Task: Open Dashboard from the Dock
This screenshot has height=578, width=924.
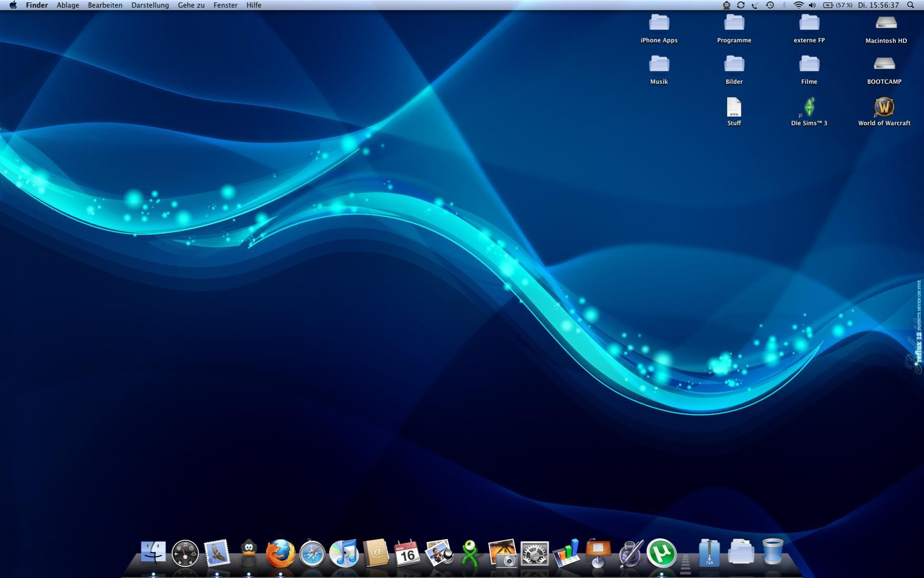Action: [x=185, y=553]
